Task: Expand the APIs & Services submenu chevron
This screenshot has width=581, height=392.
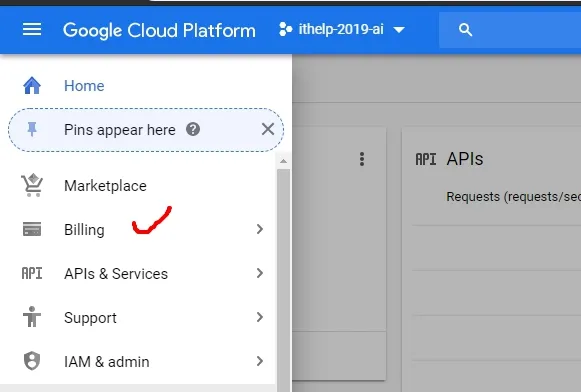Action: (x=260, y=273)
